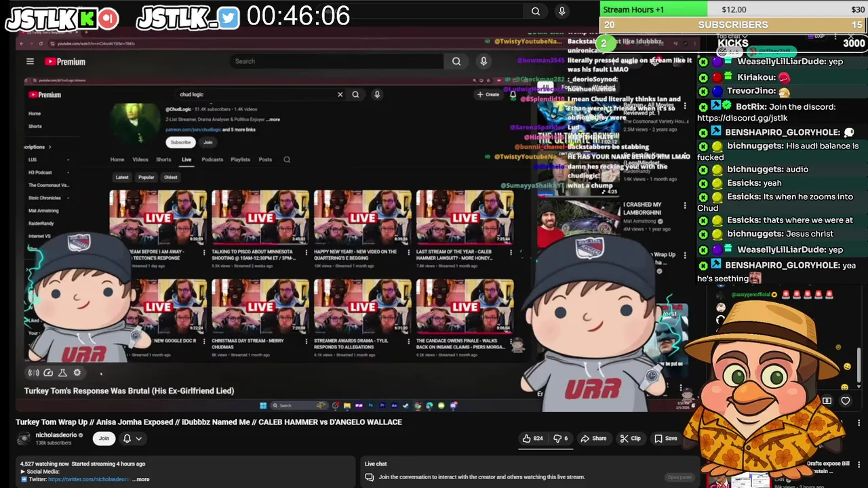Open the patreon.com/join/chudlogic link

tap(193, 129)
